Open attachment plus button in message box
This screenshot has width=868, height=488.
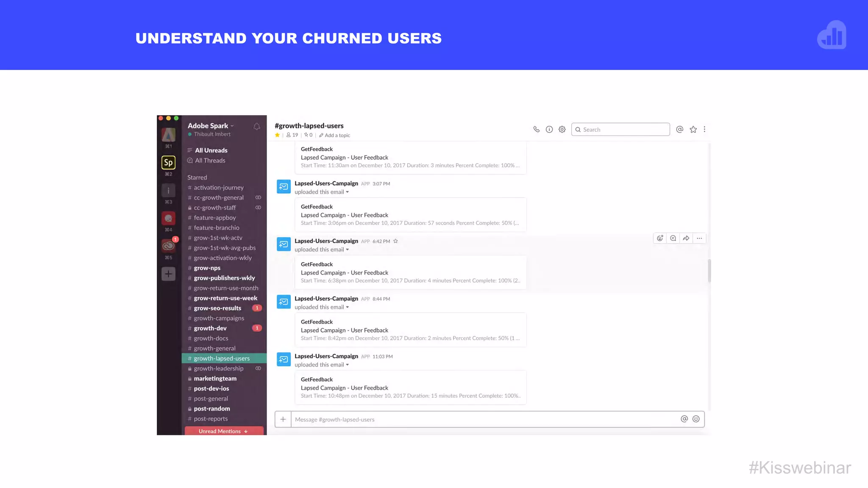click(x=283, y=419)
